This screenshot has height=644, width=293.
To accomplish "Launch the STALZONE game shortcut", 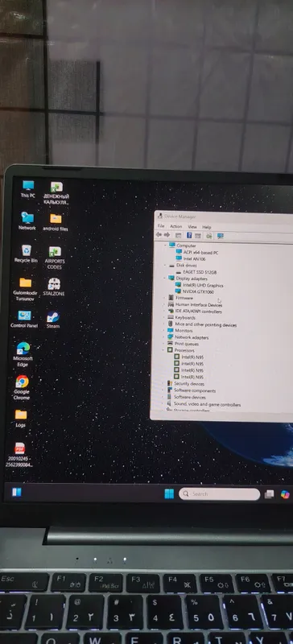I will [x=54, y=287].
